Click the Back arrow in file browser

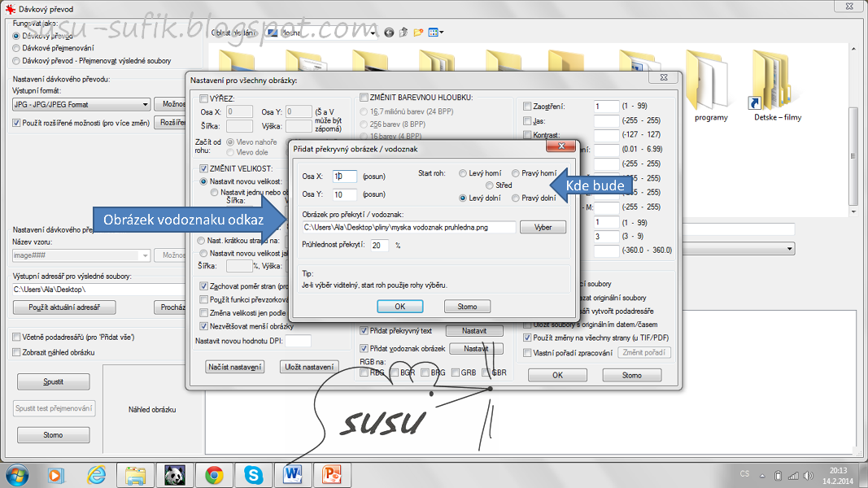coord(389,33)
